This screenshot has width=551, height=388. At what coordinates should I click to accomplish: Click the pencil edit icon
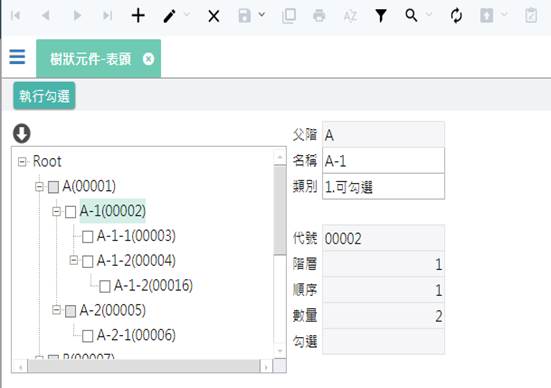click(169, 16)
